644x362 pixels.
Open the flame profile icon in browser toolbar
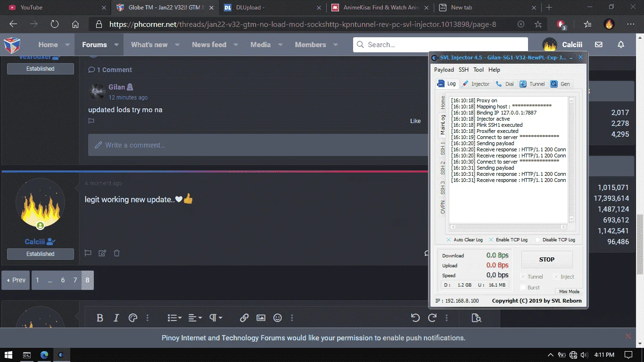609,25
